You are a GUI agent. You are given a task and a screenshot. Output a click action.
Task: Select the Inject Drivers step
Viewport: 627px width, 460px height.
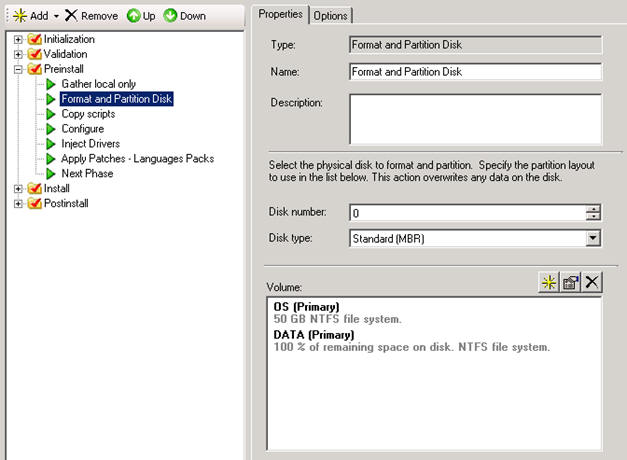[90, 144]
